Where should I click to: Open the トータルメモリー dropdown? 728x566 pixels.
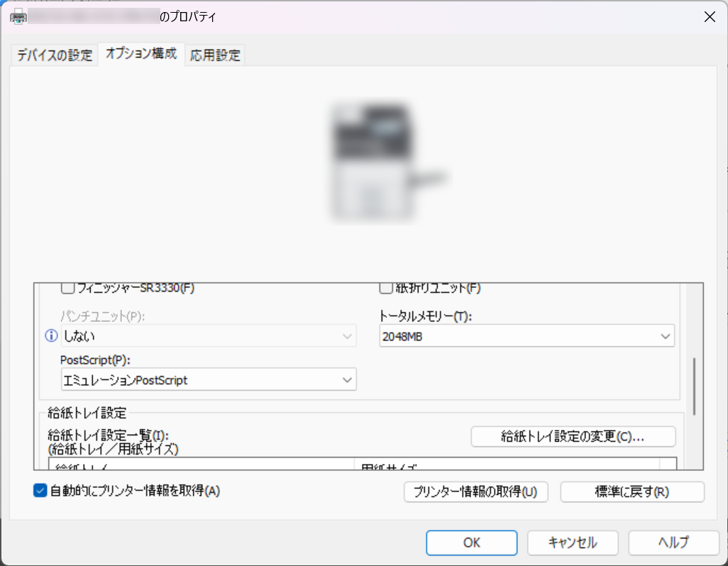click(x=666, y=335)
